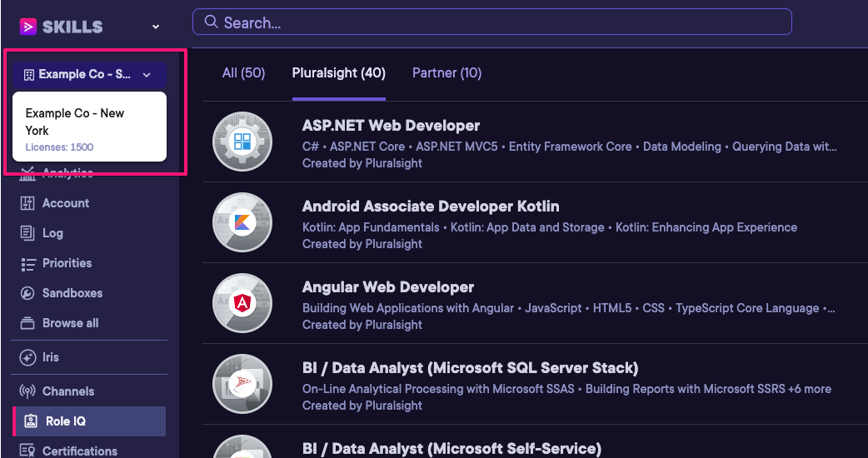Image resolution: width=868 pixels, height=458 pixels.
Task: Click the Channels broadcast icon
Action: coord(27,391)
